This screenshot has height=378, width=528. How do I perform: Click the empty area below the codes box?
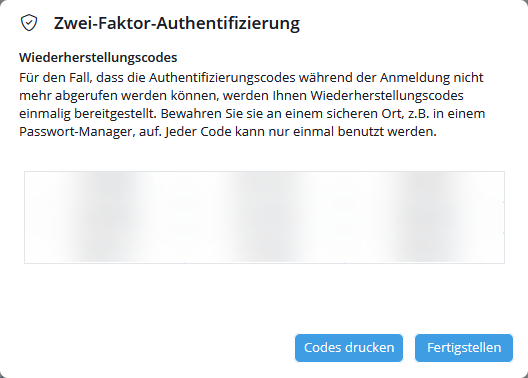pyautogui.click(x=264, y=296)
